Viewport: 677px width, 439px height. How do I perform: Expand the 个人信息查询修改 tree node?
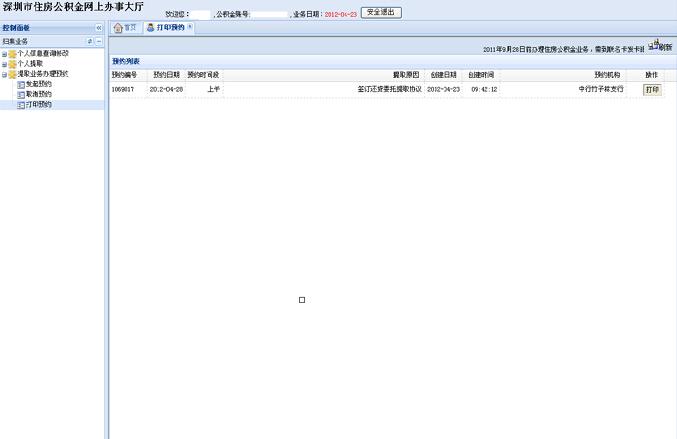point(4,53)
